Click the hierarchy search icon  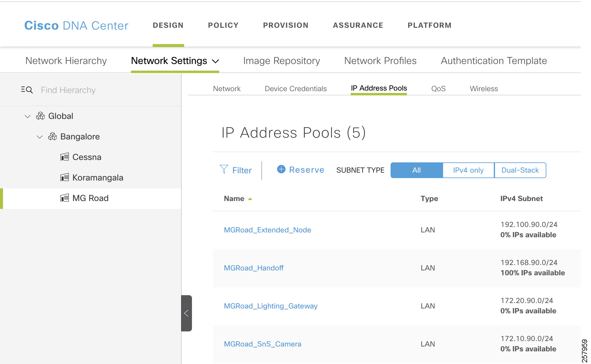[27, 90]
